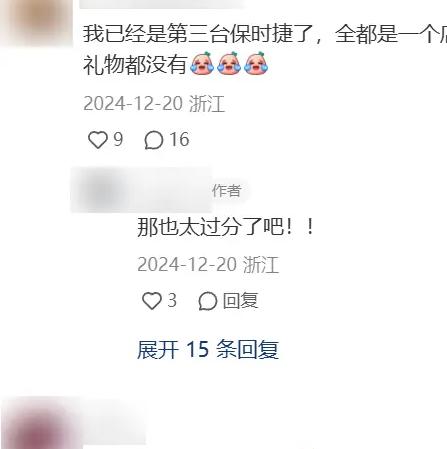Select the reply text 那也太过分了吧
This screenshot has width=447, height=449.
click(211, 227)
